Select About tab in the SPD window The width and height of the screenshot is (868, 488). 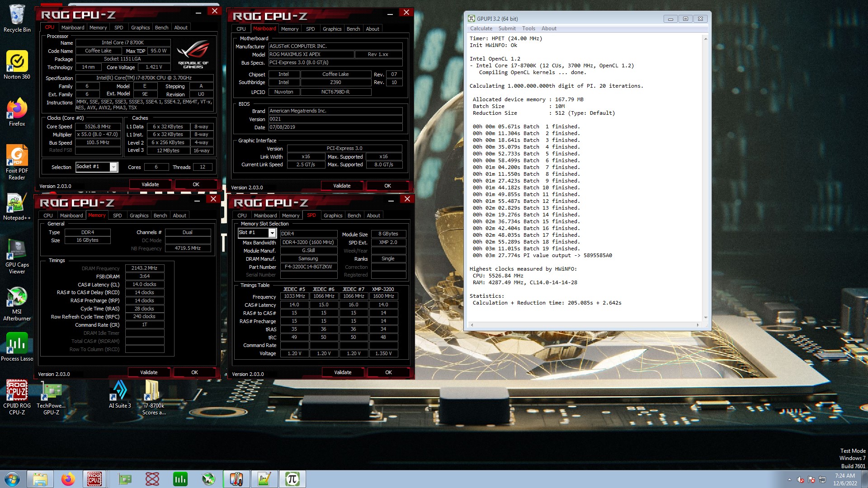coord(373,216)
